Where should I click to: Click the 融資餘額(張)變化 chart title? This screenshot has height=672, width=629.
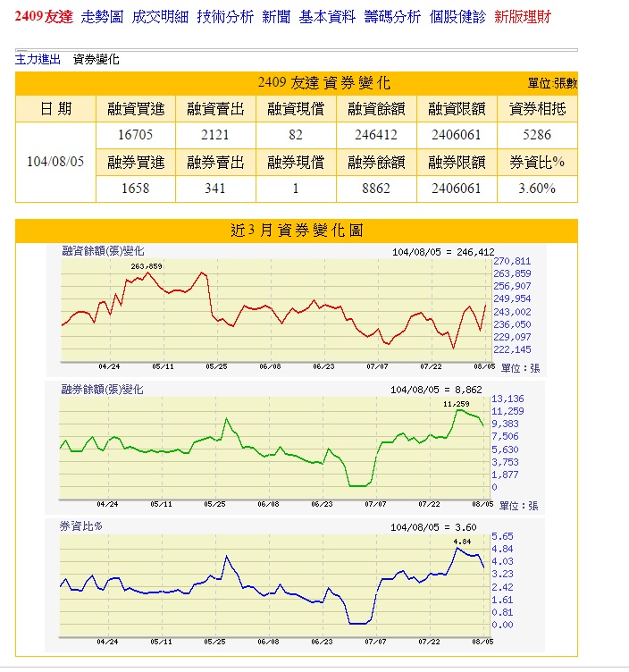103,251
